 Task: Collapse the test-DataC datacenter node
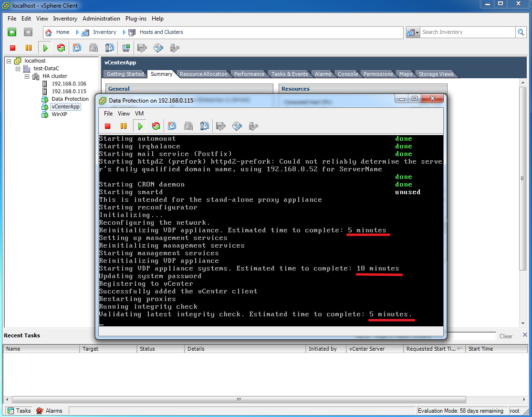18,69
